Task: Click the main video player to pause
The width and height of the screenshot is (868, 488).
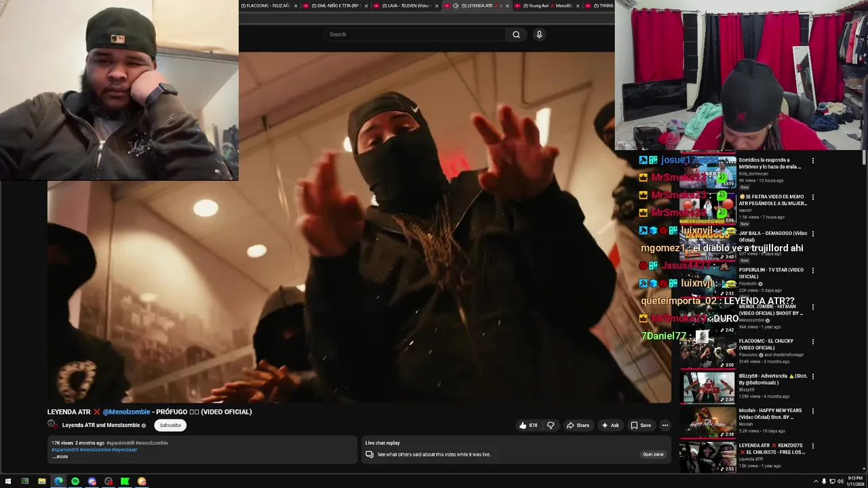Action: 359,227
